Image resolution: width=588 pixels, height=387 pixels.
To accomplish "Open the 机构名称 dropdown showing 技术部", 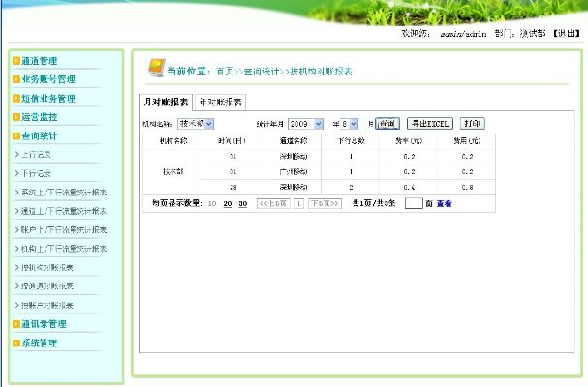I will coord(195,124).
